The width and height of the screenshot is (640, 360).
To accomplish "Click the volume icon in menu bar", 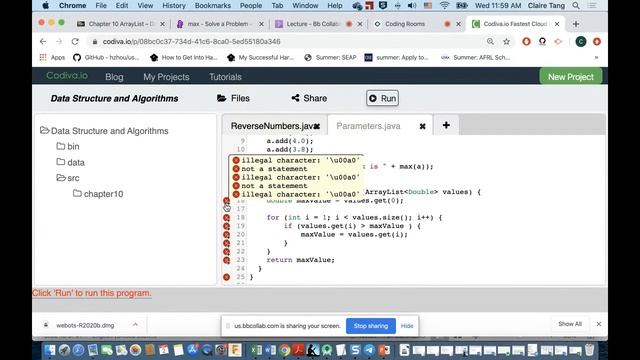I will (x=412, y=6).
